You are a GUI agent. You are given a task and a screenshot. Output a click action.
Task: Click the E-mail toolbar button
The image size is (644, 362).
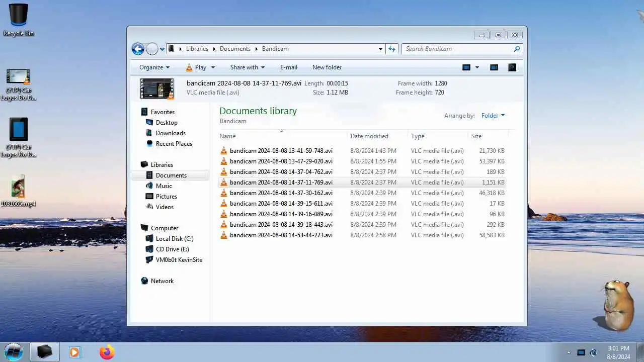(x=289, y=67)
